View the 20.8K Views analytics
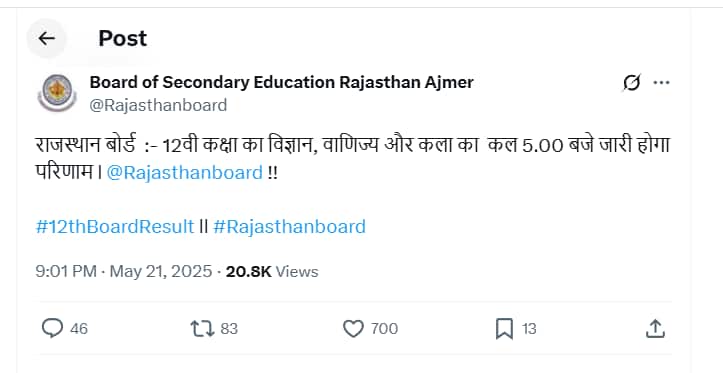 pyautogui.click(x=272, y=272)
